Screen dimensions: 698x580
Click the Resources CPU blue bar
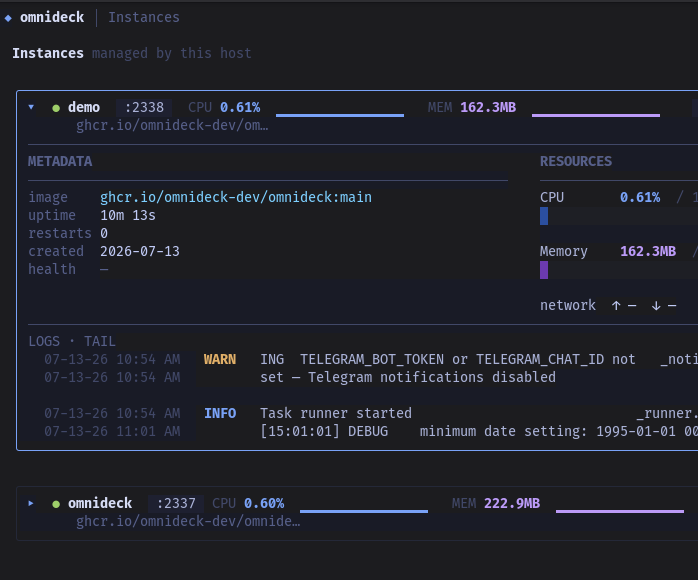click(544, 216)
